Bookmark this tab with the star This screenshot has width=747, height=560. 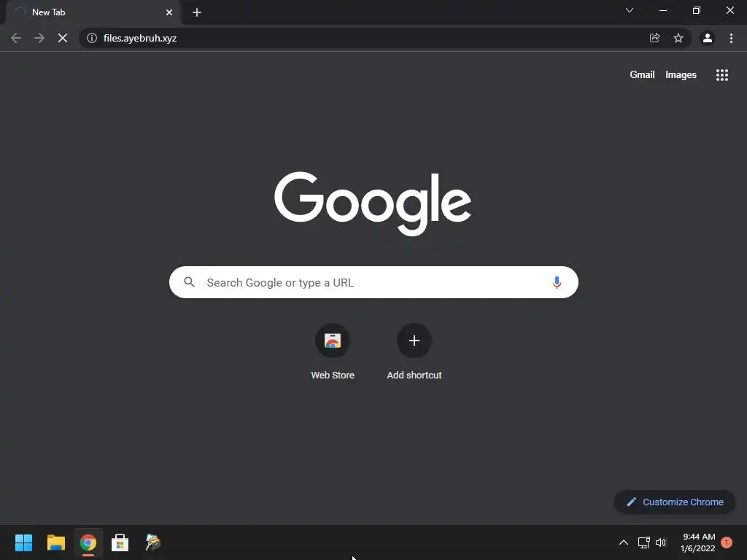pyautogui.click(x=678, y=38)
